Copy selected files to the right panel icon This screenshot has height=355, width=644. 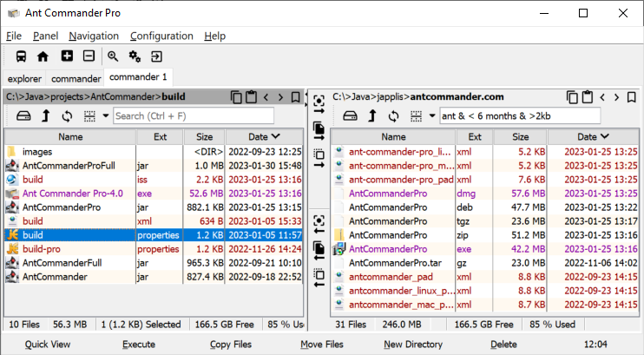pyautogui.click(x=319, y=131)
